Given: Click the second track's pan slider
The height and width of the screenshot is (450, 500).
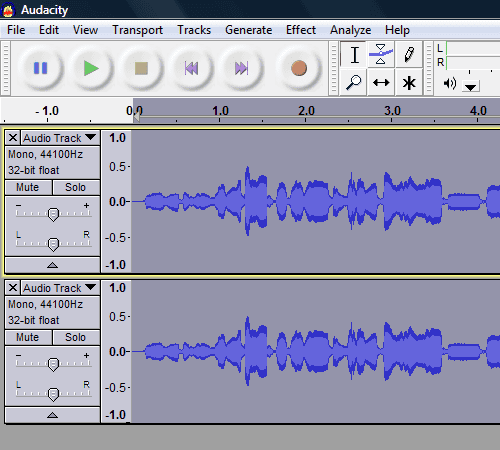Looking at the screenshot, I should [x=53, y=394].
